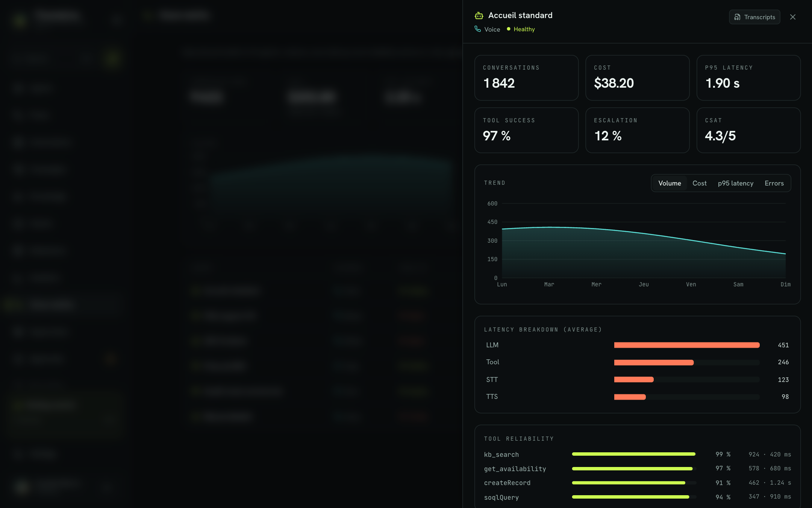
Task: Select the createRecord tool row
Action: [x=638, y=483]
